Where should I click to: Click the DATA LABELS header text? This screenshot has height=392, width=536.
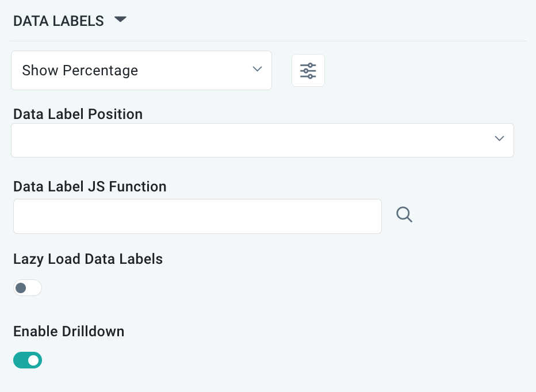tap(58, 21)
